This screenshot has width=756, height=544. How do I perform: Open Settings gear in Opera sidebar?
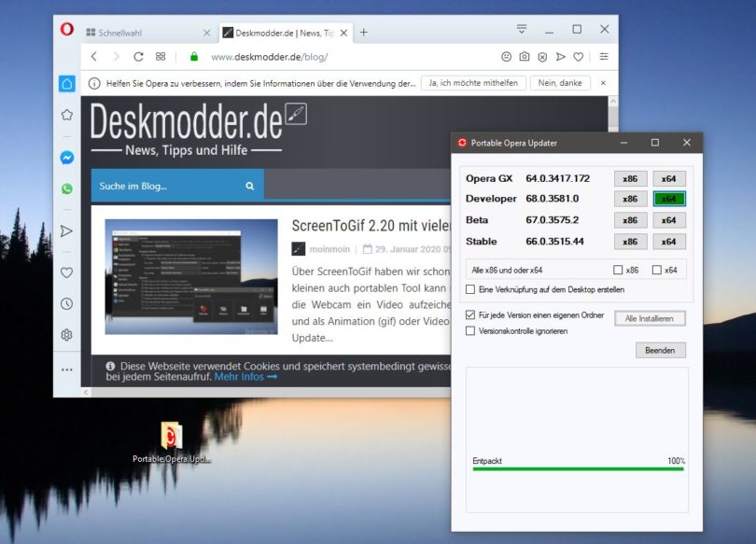[x=67, y=334]
